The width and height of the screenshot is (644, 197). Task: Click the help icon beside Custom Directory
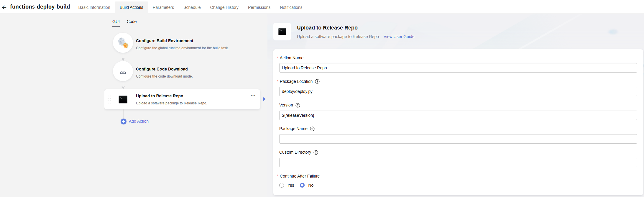pos(316,152)
